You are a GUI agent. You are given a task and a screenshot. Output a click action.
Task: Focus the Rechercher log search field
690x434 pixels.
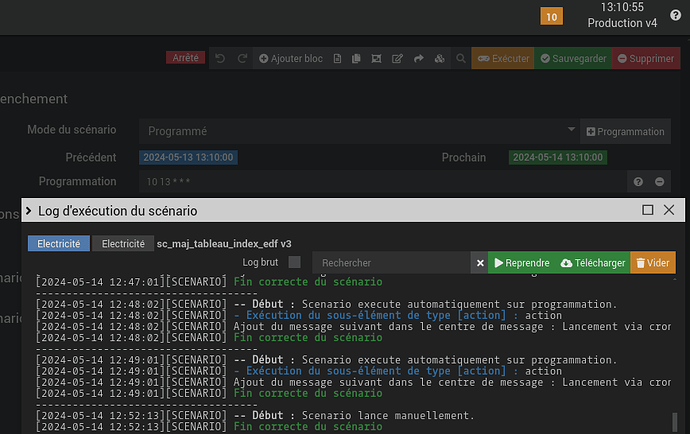(391, 263)
